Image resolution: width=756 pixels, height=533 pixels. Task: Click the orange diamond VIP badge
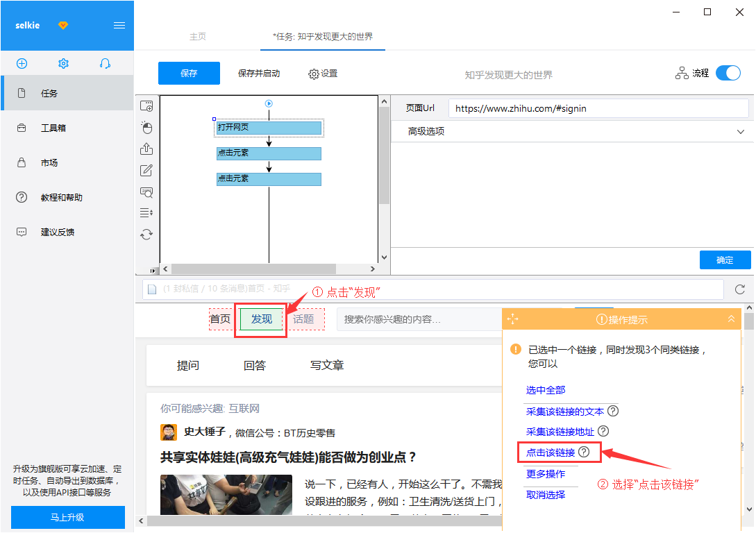tap(63, 25)
